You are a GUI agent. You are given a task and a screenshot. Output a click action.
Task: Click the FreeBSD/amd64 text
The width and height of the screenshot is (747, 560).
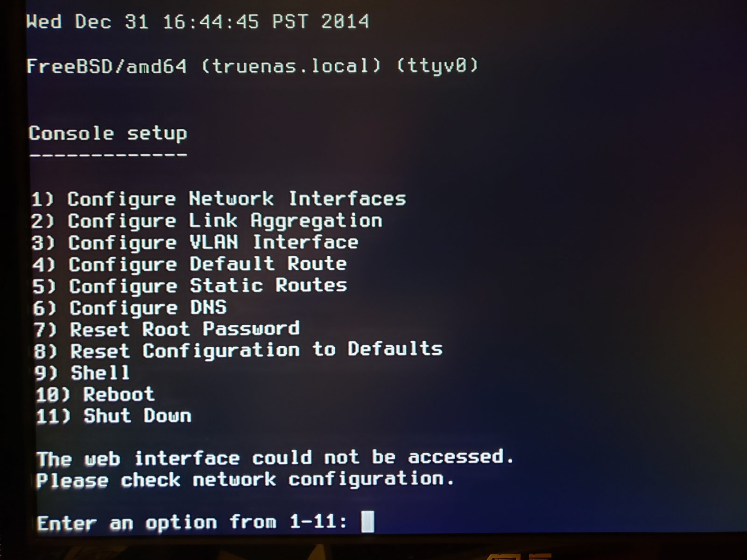click(x=107, y=66)
